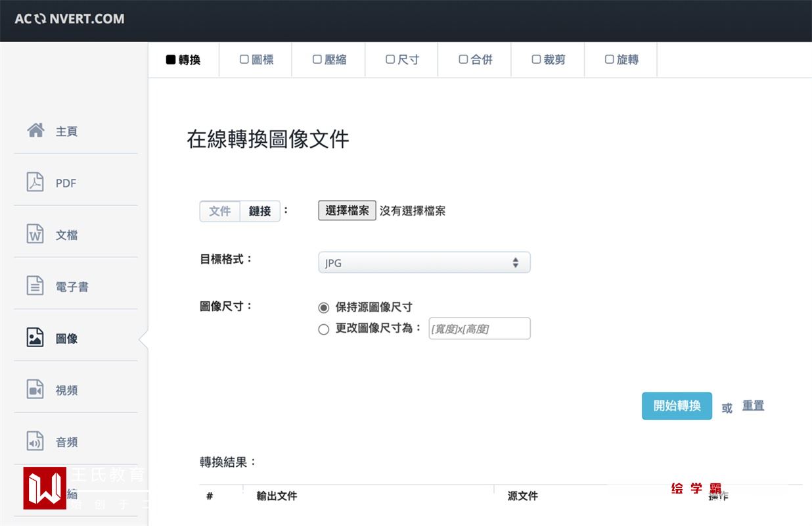Click the PDF file icon in the sidebar
The width and height of the screenshot is (812, 526).
(35, 182)
